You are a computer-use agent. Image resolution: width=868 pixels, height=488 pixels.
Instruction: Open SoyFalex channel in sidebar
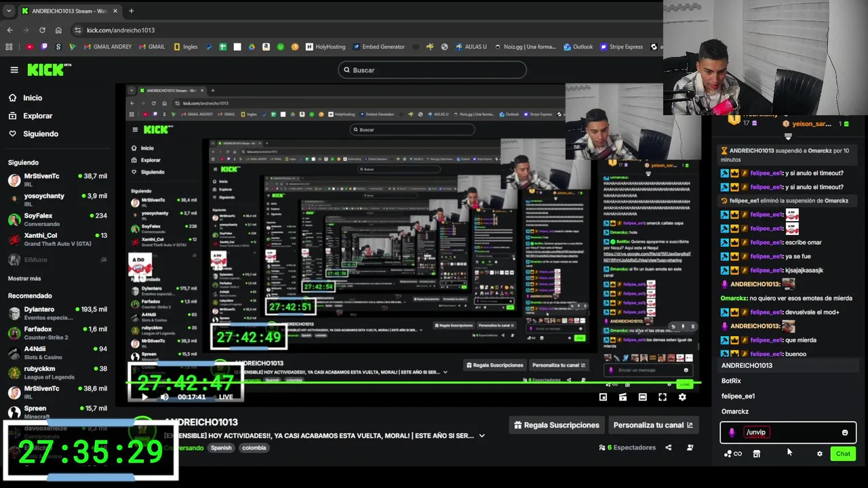point(58,220)
